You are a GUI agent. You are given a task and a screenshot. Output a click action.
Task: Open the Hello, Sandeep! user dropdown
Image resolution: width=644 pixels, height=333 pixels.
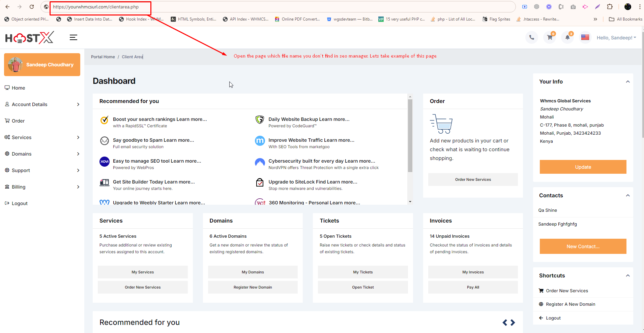pos(616,38)
